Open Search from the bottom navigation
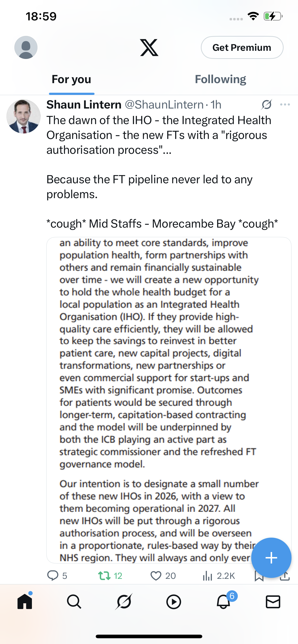This screenshot has width=298, height=644. (x=74, y=602)
